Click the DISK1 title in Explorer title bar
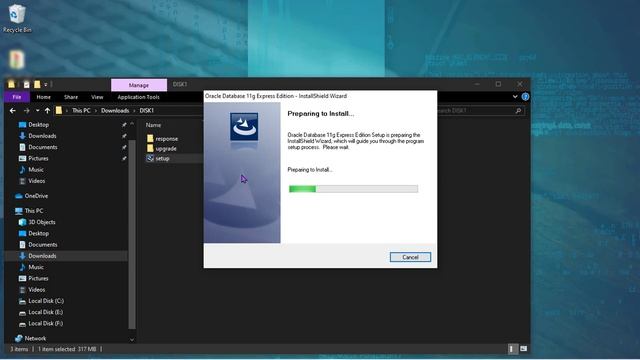Image resolution: width=640 pixels, height=360 pixels. [x=180, y=84]
